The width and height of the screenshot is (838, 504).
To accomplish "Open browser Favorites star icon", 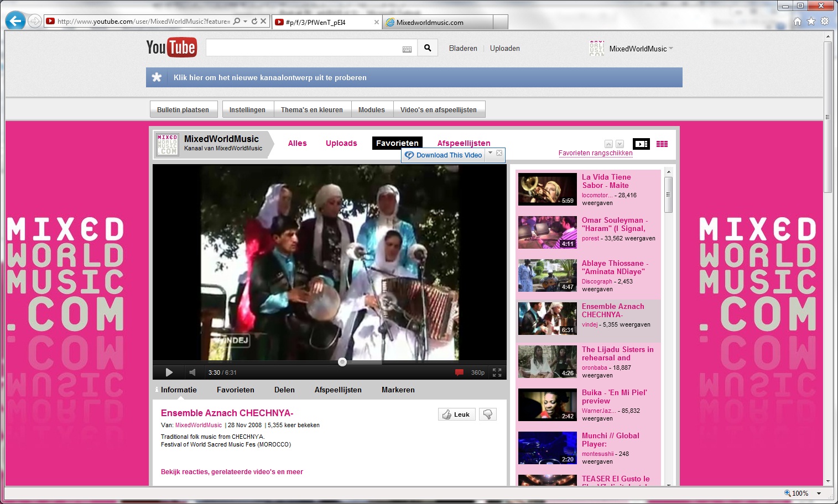I will pos(811,22).
